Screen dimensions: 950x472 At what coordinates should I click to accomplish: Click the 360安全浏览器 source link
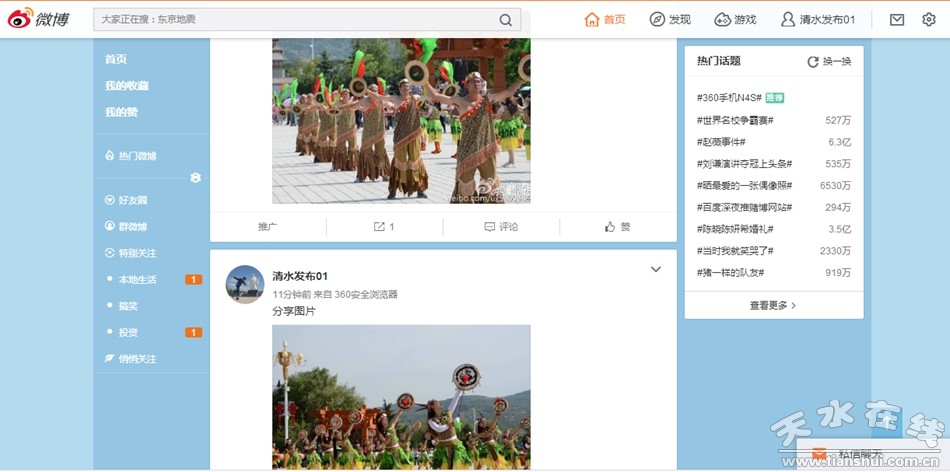(x=367, y=295)
